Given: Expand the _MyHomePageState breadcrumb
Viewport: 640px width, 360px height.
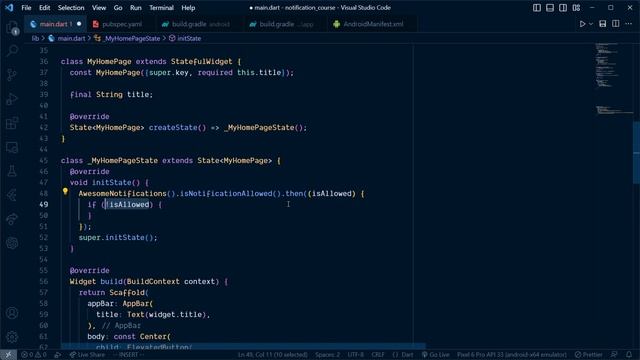Looking at the screenshot, I should [127, 38].
